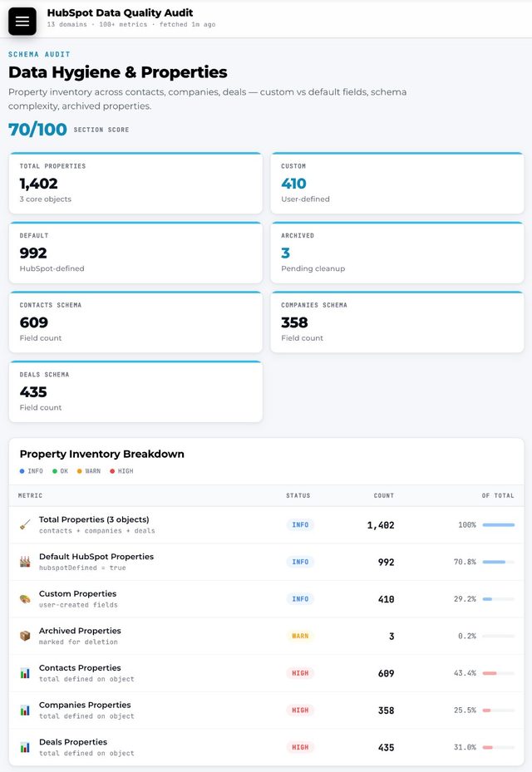The image size is (532, 772).
Task: Click the HIGH badge for Deals Properties
Action: 300,747
